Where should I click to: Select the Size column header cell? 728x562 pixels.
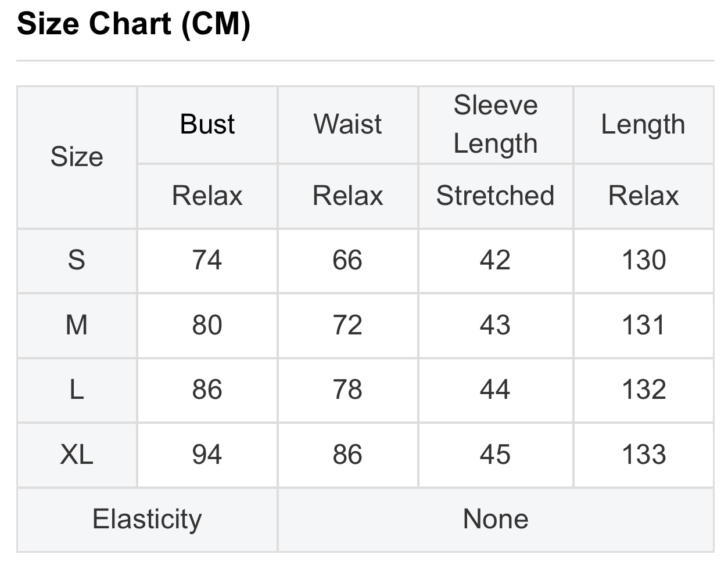[77, 157]
